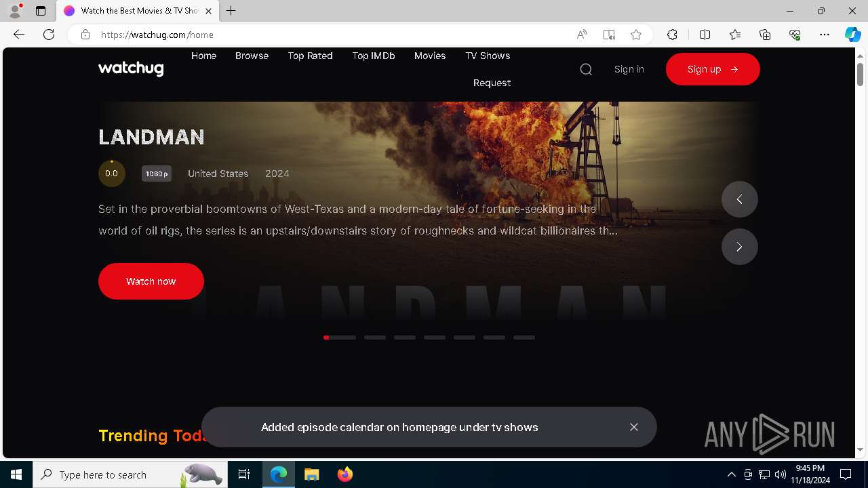868x488 pixels.
Task: Click the Sign in link
Action: 629,69
